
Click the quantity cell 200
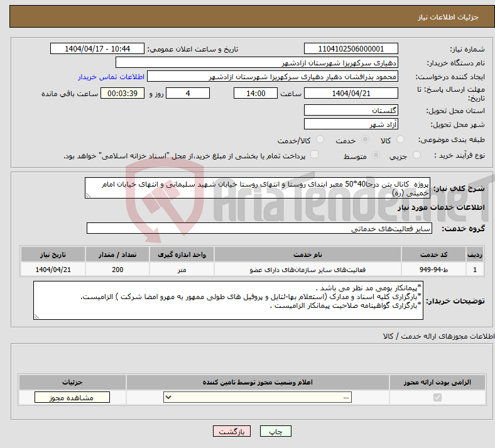[x=117, y=270]
